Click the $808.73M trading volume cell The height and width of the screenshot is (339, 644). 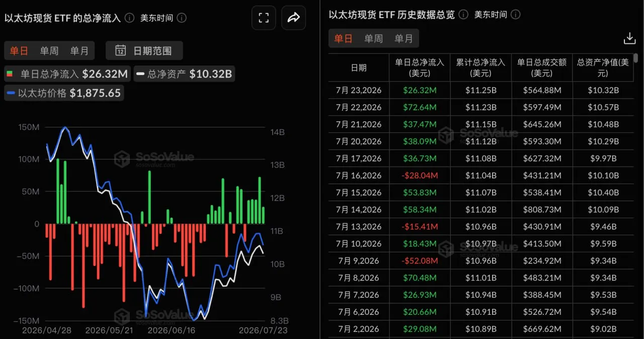(542, 210)
